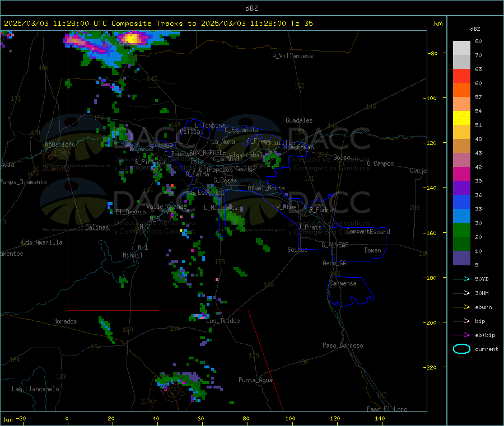The image size is (504, 426).
Task: Click the SAN_RAFAEL map label
Action: 205,152
